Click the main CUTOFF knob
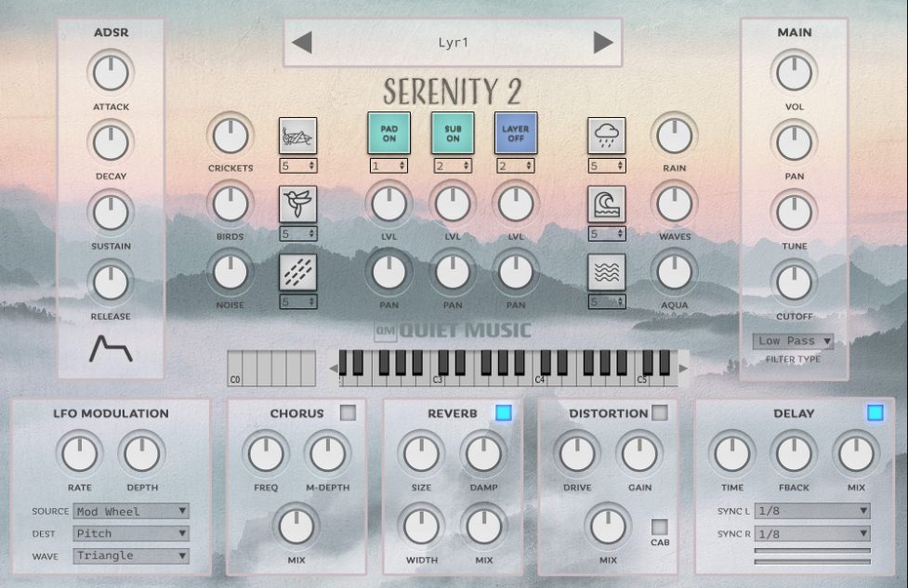The height and width of the screenshot is (588, 908). [x=794, y=279]
